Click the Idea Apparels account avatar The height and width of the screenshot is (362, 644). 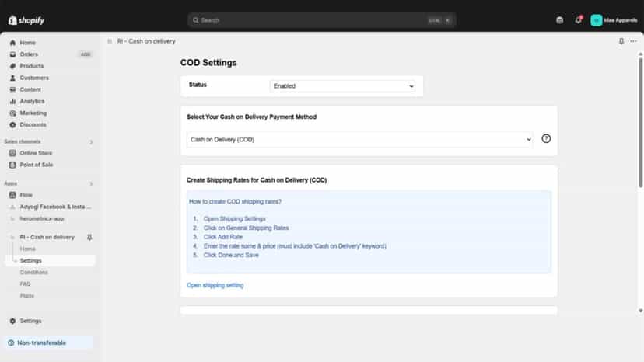(596, 20)
